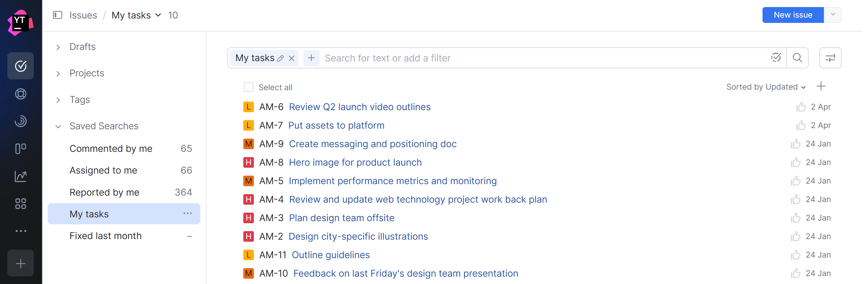The width and height of the screenshot is (868, 284).
Task: Toggle the sidebar collapse icon near Issues
Action: click(58, 15)
